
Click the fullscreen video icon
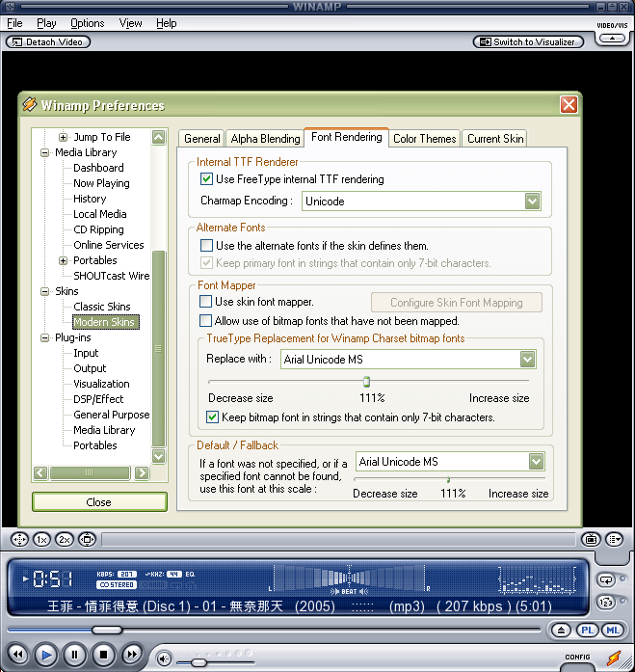[88, 540]
